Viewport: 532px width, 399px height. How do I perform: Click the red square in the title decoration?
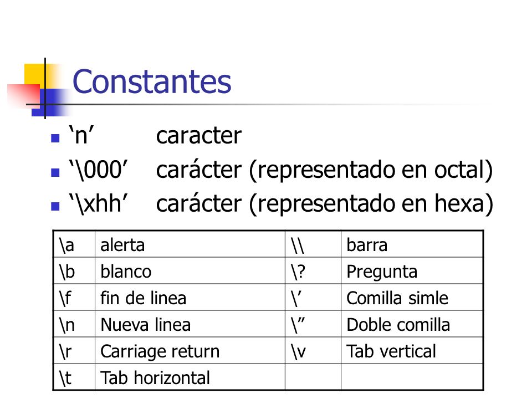coord(24,95)
